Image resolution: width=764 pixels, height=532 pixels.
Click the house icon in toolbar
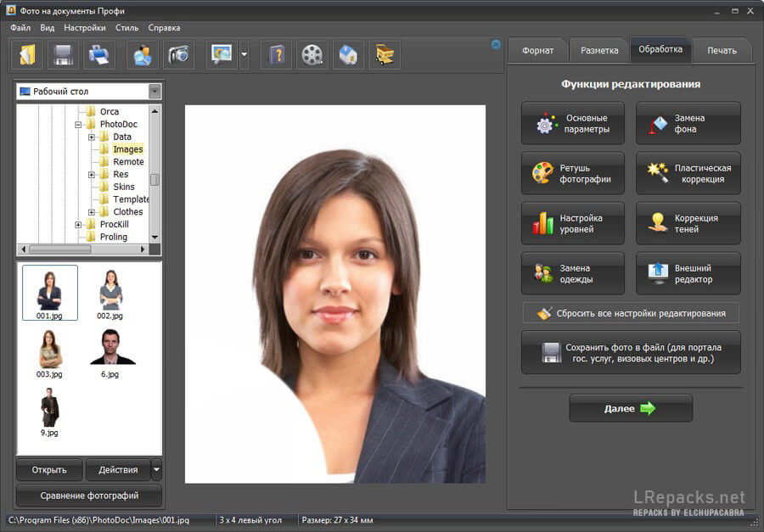(x=348, y=55)
